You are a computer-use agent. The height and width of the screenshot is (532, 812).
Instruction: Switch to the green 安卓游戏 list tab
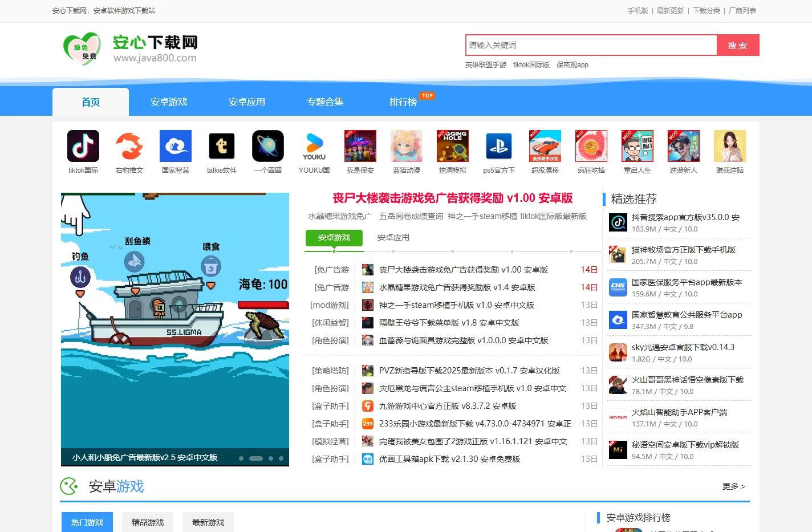[x=334, y=238]
